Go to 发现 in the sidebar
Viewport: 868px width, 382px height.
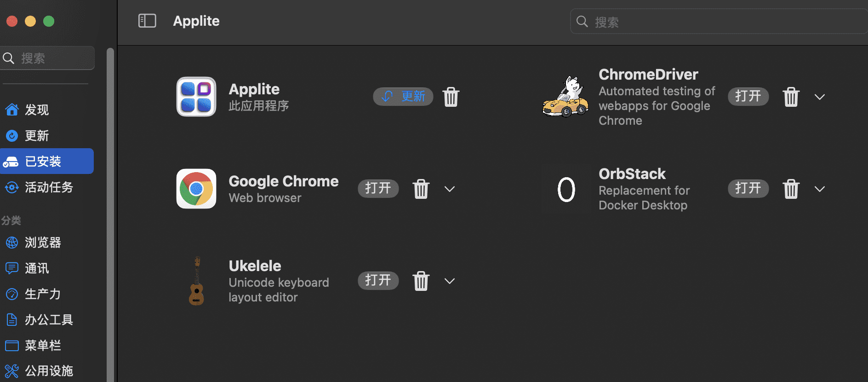(37, 110)
